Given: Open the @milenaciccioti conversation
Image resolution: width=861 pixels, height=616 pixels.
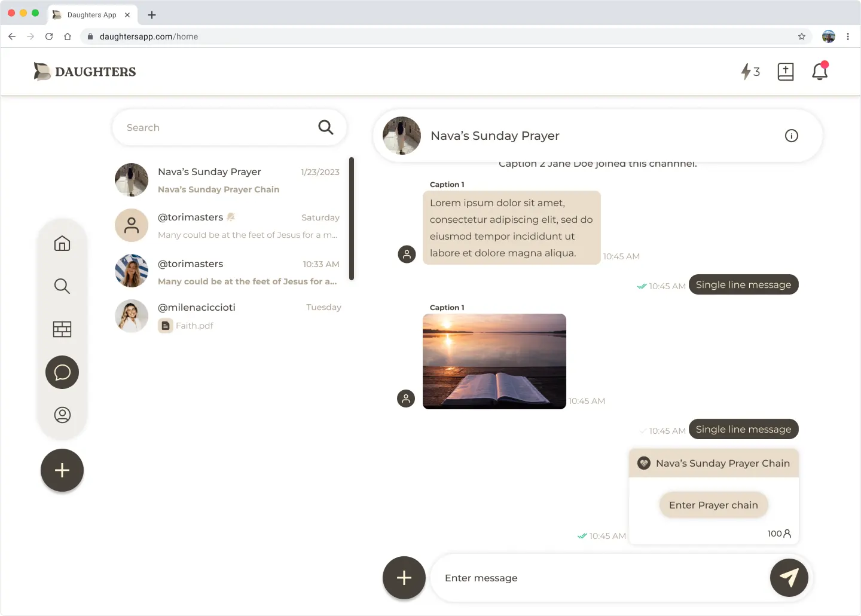Looking at the screenshot, I should pyautogui.click(x=227, y=316).
